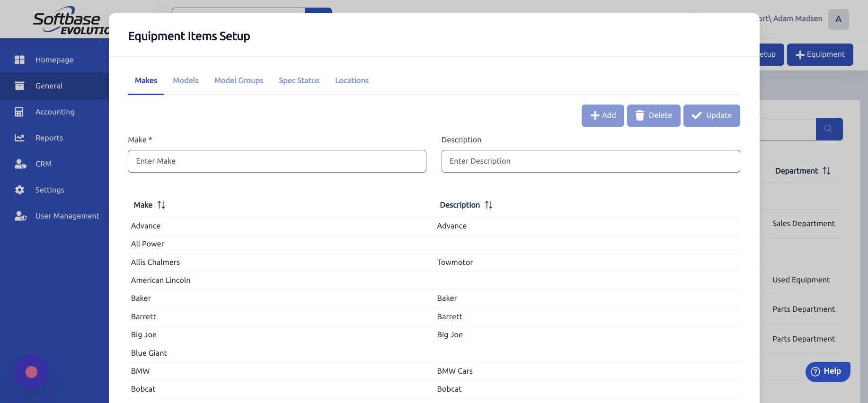Sort by Description column arrows
The image size is (868, 403).
pos(489,205)
